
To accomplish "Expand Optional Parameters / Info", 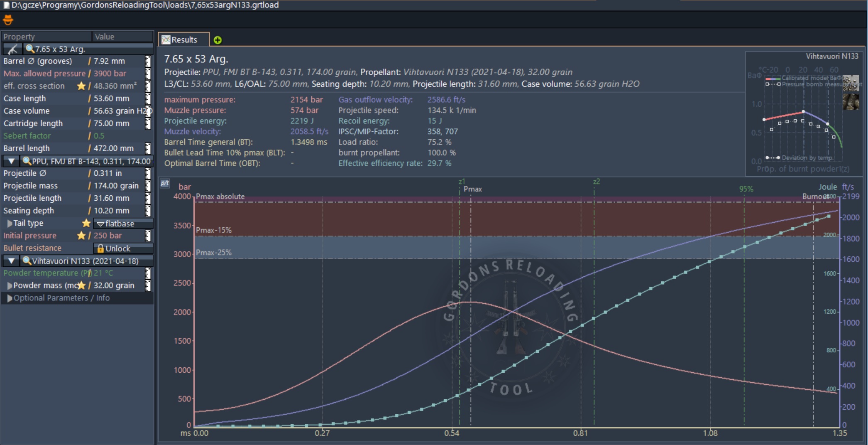I will click(x=10, y=298).
